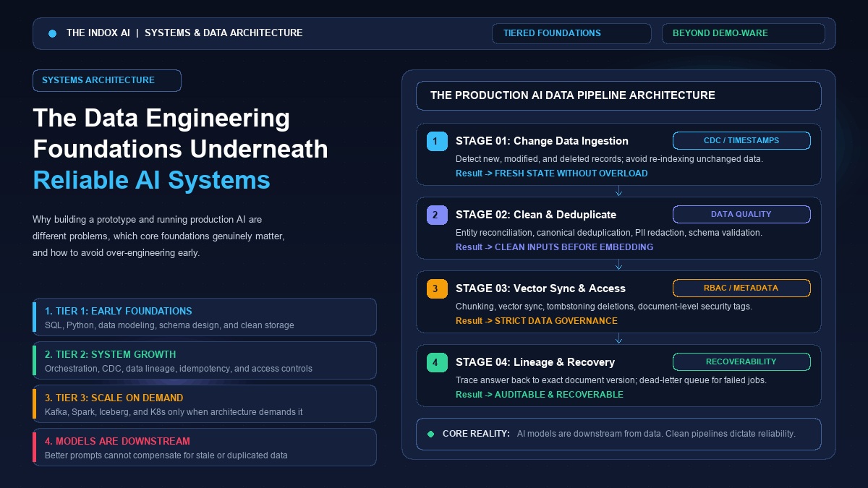Select the number 2 stage badge
Viewport: 868px width, 488px height.
coord(437,215)
